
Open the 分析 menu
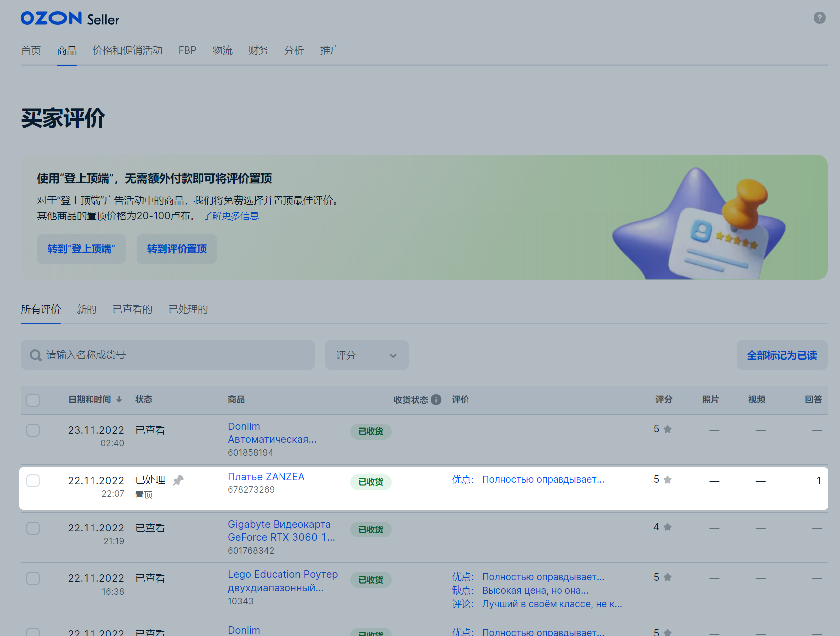pos(294,50)
